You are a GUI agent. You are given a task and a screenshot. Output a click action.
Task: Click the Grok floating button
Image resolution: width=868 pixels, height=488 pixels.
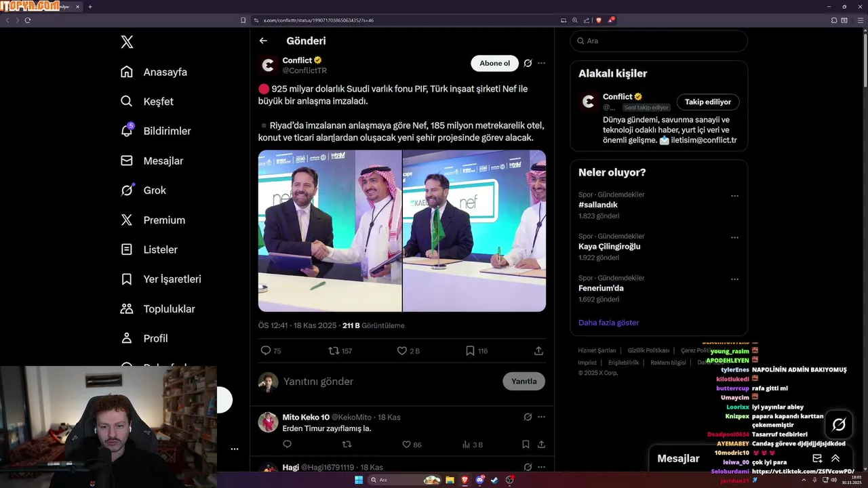click(839, 425)
